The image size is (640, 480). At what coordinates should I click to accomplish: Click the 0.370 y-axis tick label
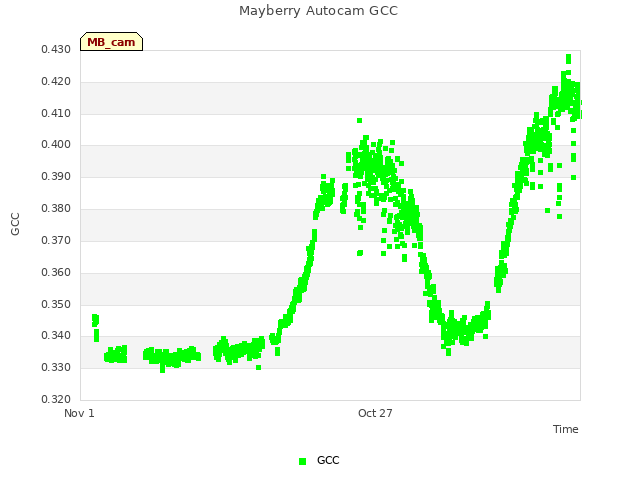point(56,240)
